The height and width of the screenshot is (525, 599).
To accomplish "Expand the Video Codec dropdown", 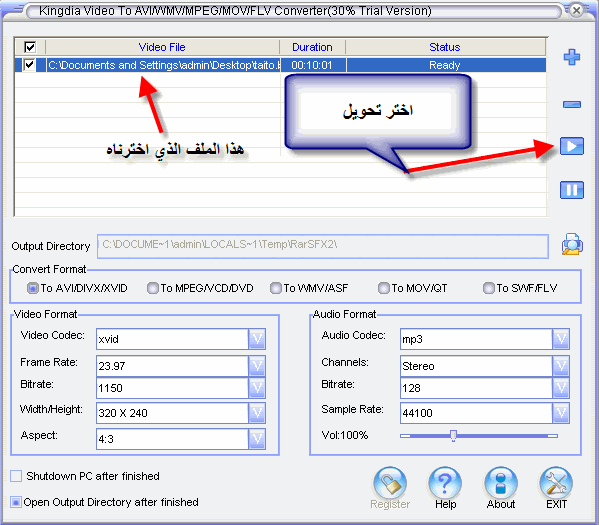I will coord(257,339).
